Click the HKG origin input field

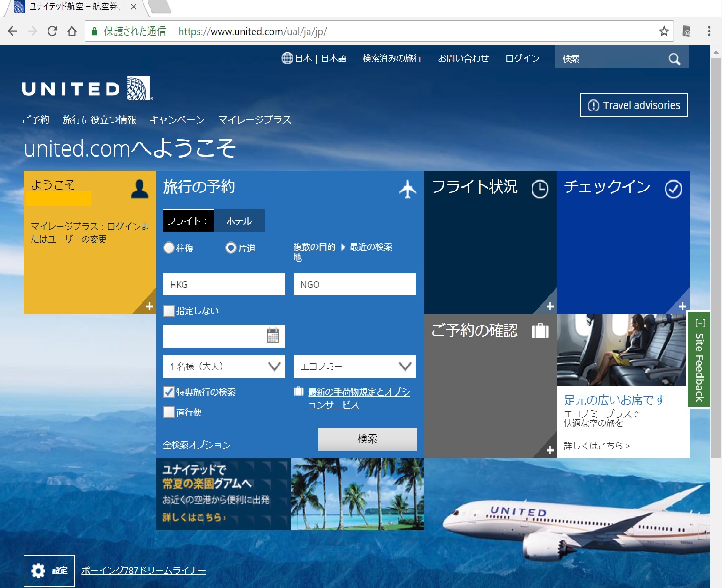224,285
